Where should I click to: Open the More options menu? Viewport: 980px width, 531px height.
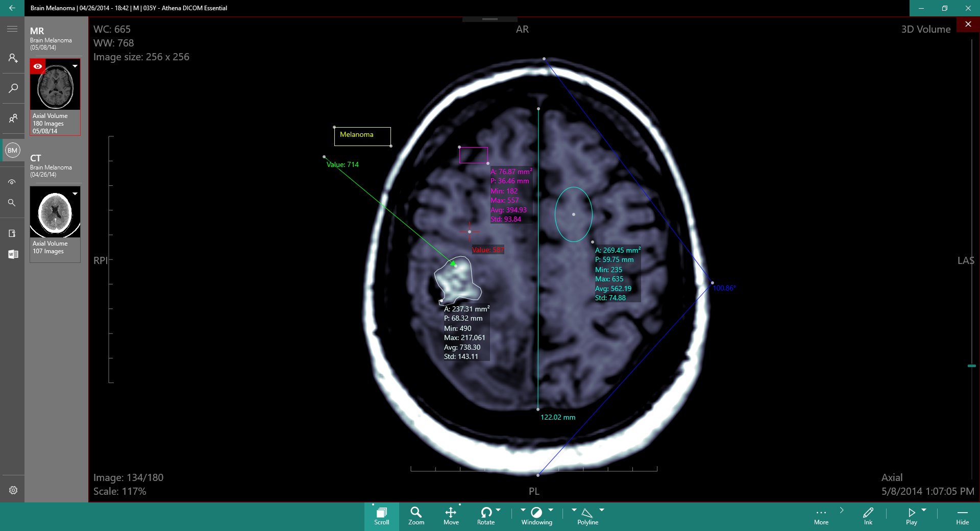coord(821,516)
